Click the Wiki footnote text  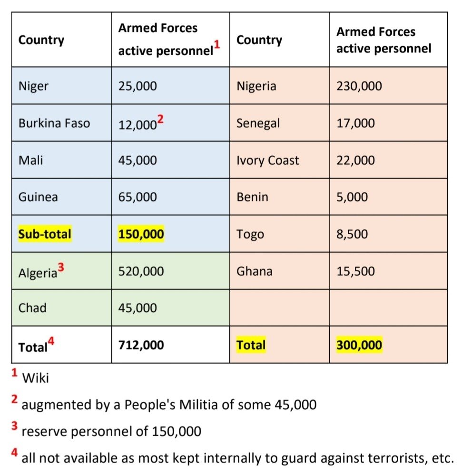[x=36, y=379]
